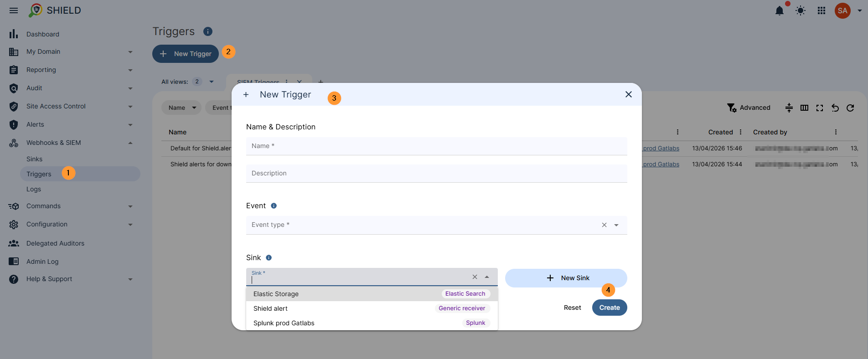Clear the Sink field selection
The image size is (868, 359).
475,277
